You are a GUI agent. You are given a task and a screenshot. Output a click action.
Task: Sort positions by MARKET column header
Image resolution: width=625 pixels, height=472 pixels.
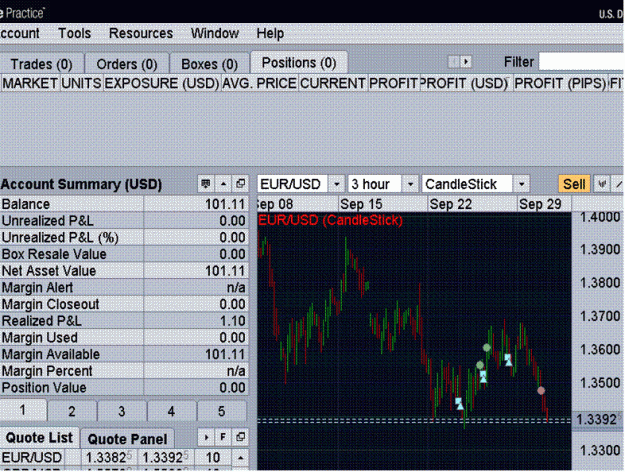(30, 83)
